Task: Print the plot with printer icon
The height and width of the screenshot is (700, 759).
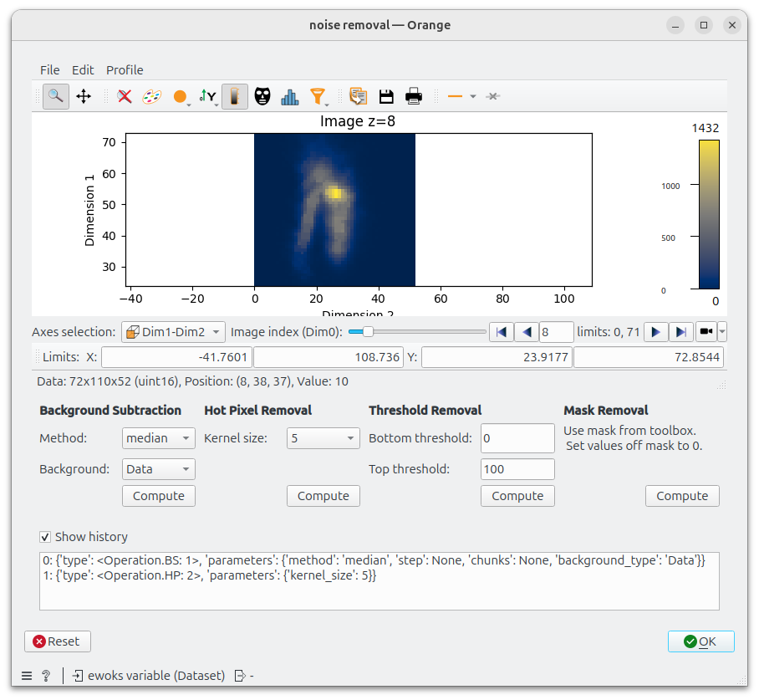Action: [x=414, y=96]
